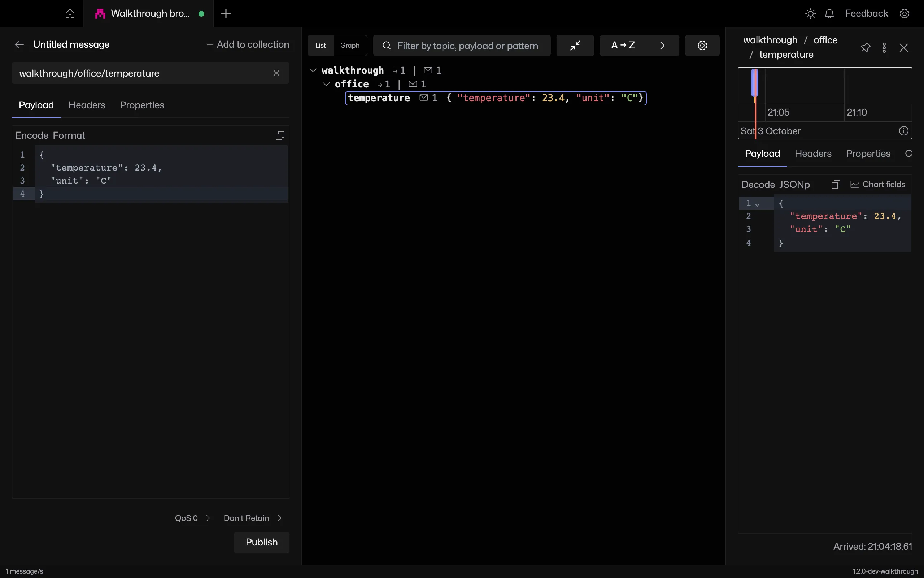The height and width of the screenshot is (578, 924).
Task: Add message to collection
Action: click(247, 45)
